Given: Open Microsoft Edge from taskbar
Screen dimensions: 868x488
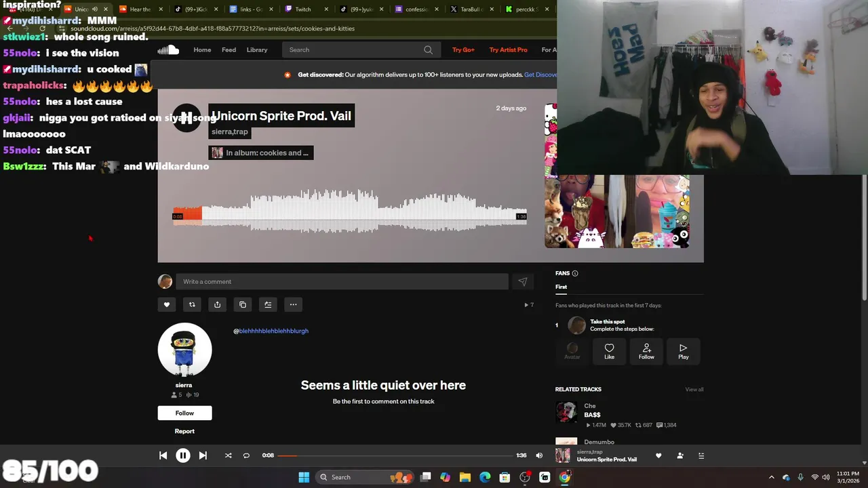Looking at the screenshot, I should click(485, 477).
